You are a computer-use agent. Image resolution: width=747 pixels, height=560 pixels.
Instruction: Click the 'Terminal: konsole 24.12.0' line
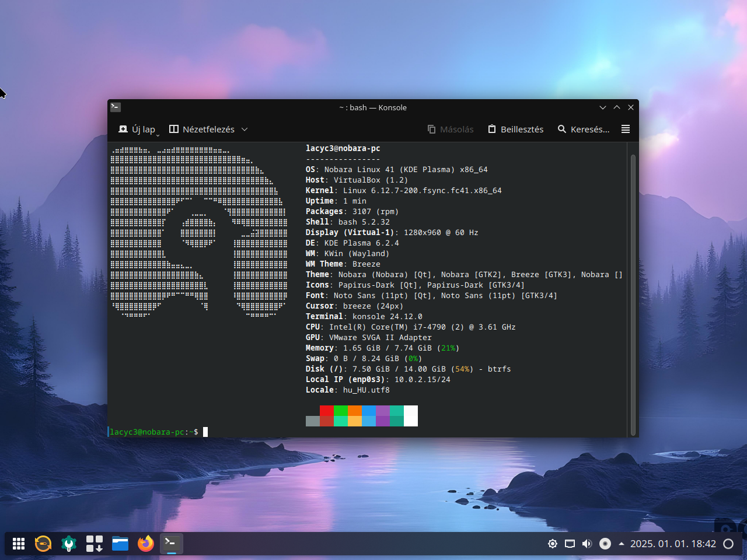point(364,317)
